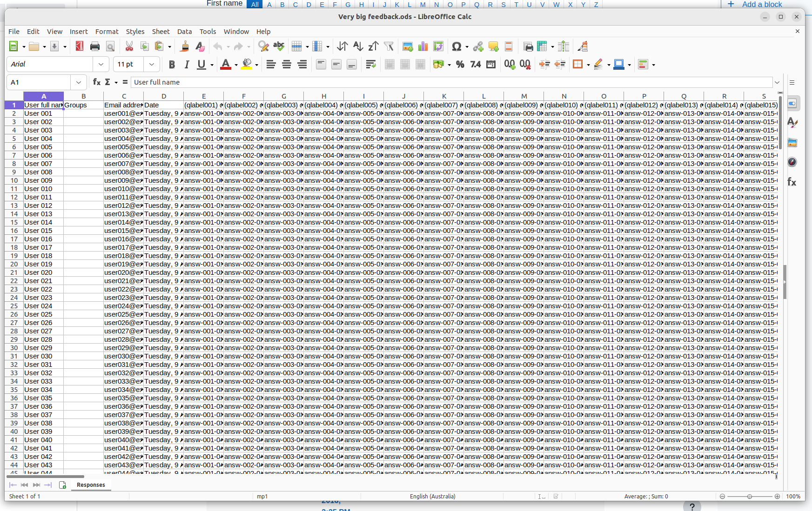Expand the Name Box A1 dropdown
Screen dimensions: 812x511
pos(79,82)
